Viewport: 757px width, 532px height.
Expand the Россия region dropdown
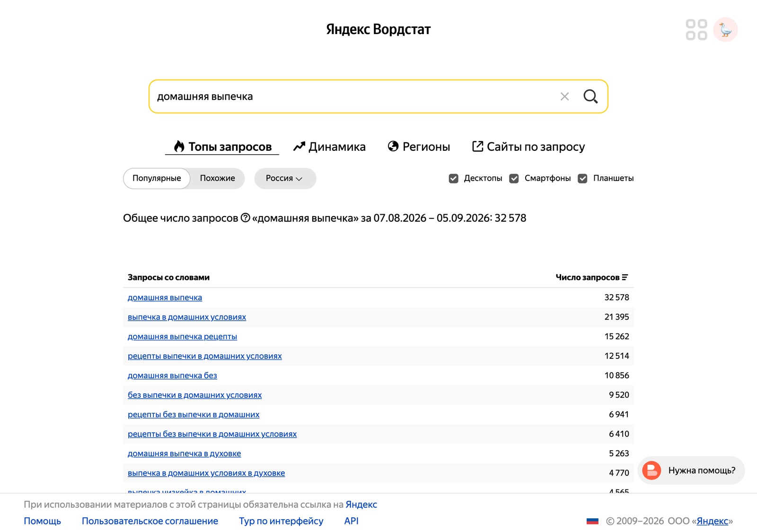click(285, 178)
